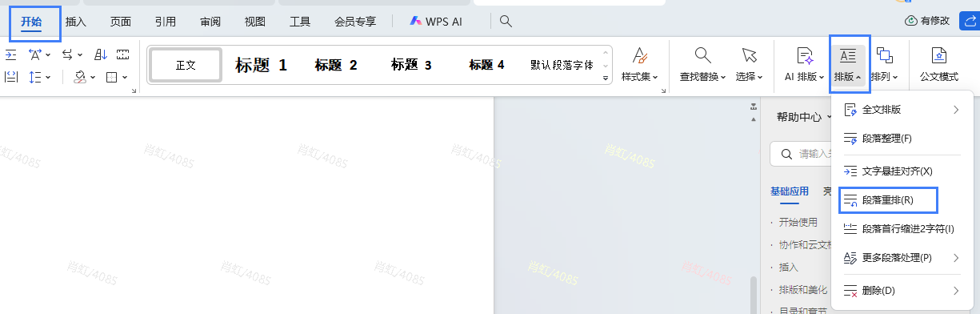Expand the borders dropdown arrow
The width and height of the screenshot is (980, 314).
(125, 78)
